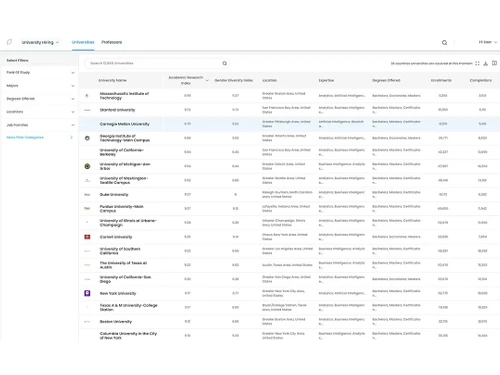
Task: Click the Expertise column header
Action: [x=326, y=80]
